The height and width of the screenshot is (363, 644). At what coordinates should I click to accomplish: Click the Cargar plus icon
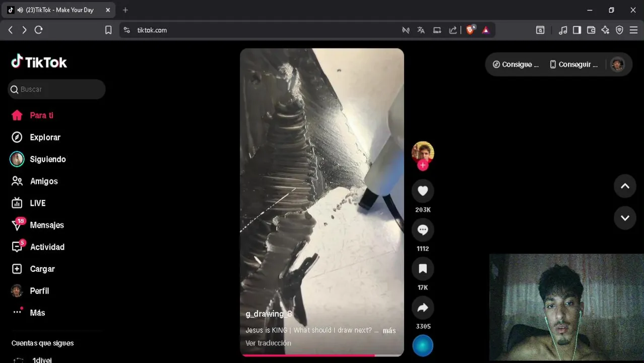17,269
